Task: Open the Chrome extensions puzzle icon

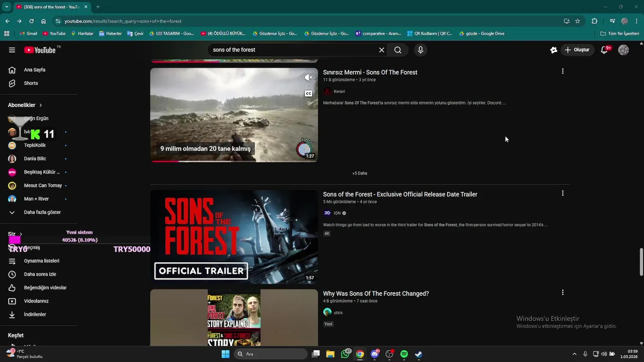Action: point(595,21)
